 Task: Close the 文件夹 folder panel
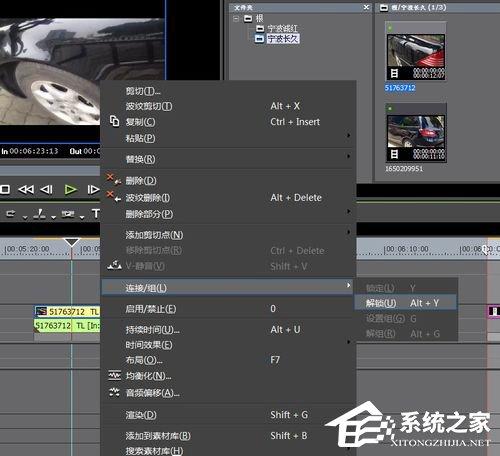point(366,7)
